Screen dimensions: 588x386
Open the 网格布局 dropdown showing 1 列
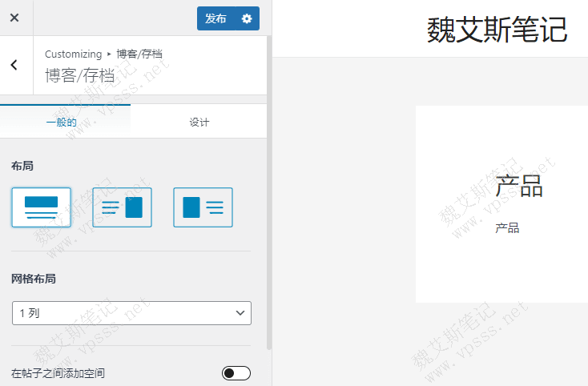tap(131, 313)
